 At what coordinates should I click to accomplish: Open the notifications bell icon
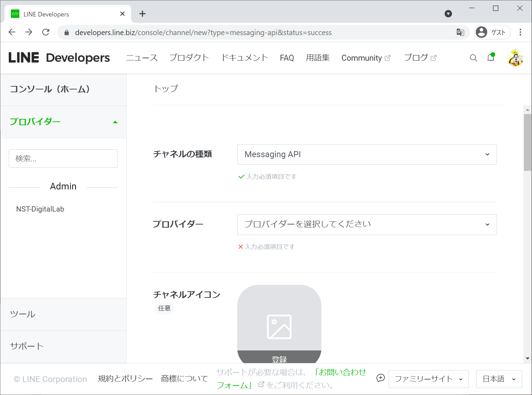coord(491,58)
